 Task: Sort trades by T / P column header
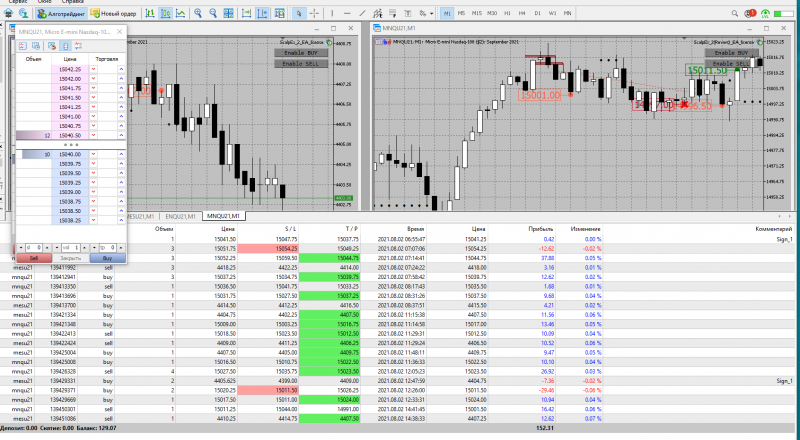pyautogui.click(x=352, y=229)
